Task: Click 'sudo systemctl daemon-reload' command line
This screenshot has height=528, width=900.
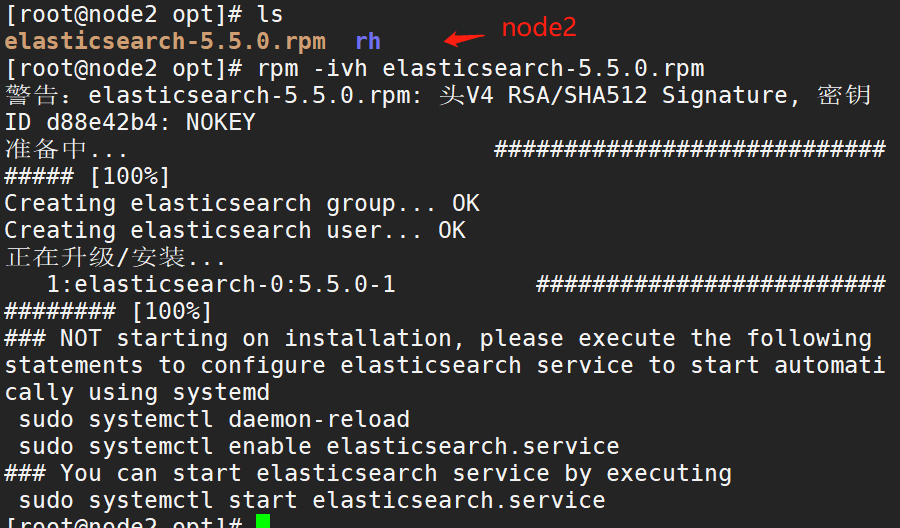Action: click(x=214, y=420)
